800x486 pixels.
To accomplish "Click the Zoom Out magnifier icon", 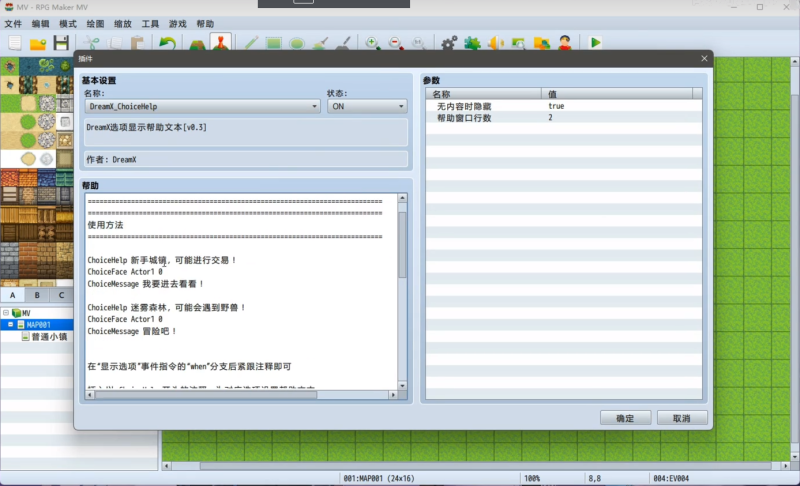I will pos(396,43).
